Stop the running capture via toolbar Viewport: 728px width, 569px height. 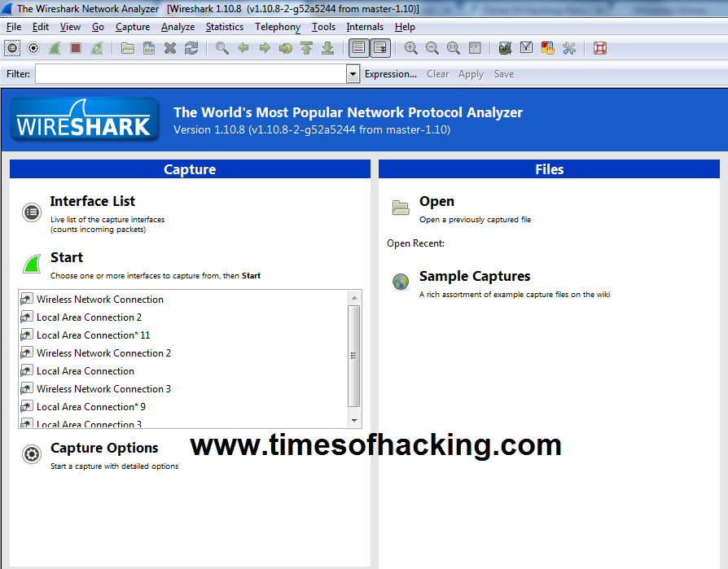tap(76, 48)
